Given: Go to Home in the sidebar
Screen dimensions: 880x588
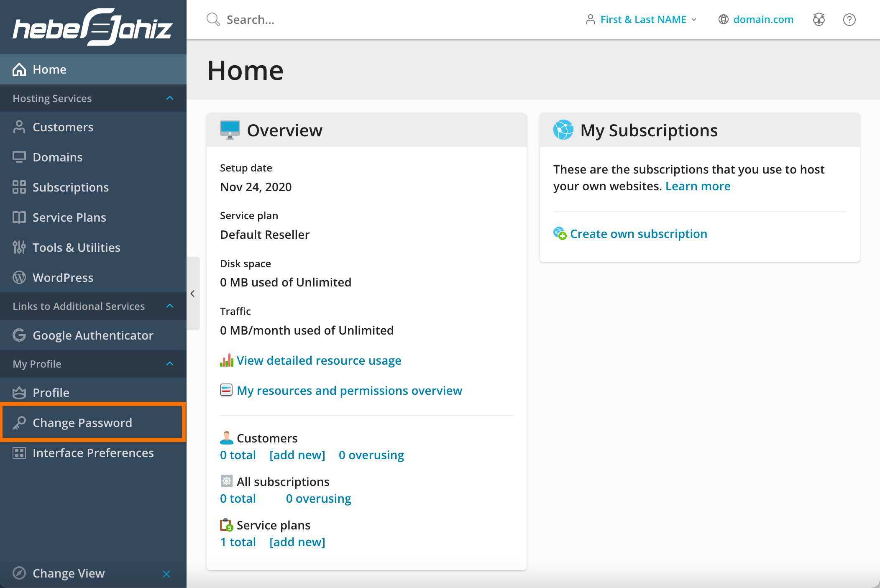Looking at the screenshot, I should click(93, 69).
